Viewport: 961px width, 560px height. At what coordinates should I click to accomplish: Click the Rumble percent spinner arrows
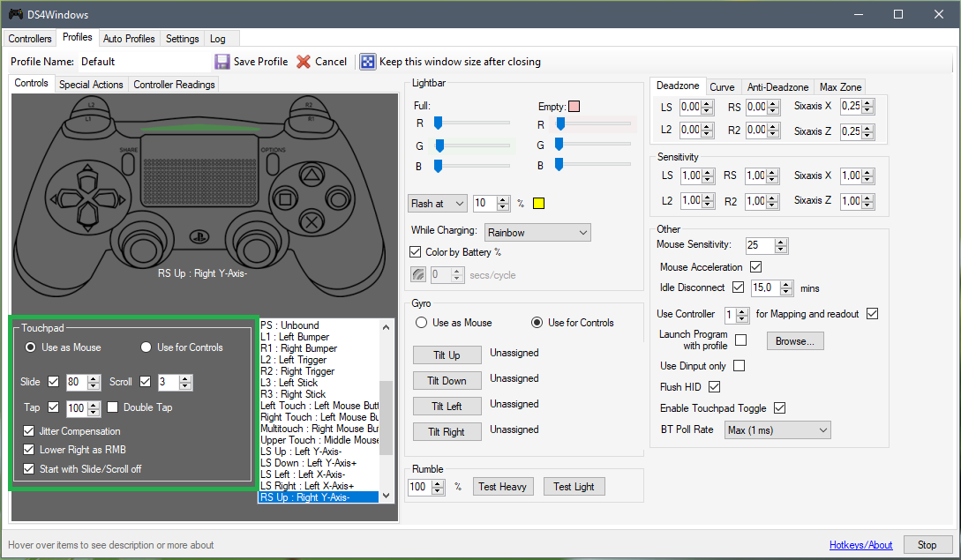pyautogui.click(x=438, y=487)
